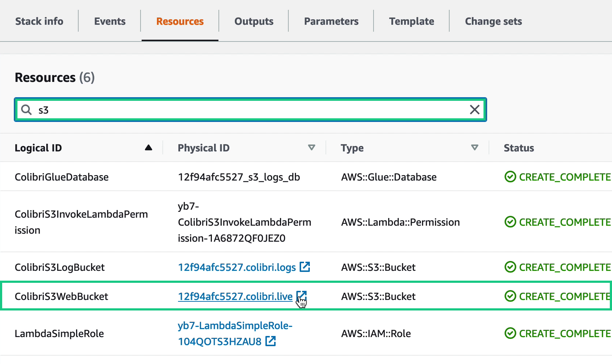Click LambdaSimpleRole CREATE_COMPLETE checkmark icon
Viewport: 612px width, 364px height.
tap(510, 333)
